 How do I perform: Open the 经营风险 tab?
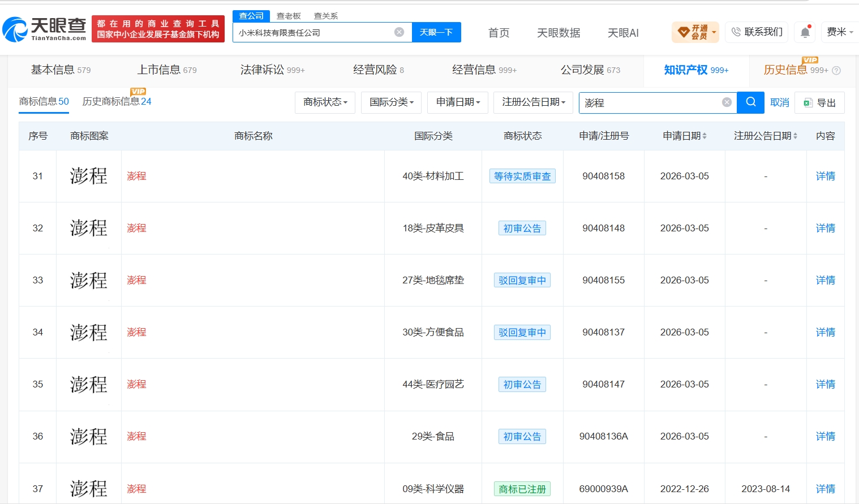coord(379,70)
